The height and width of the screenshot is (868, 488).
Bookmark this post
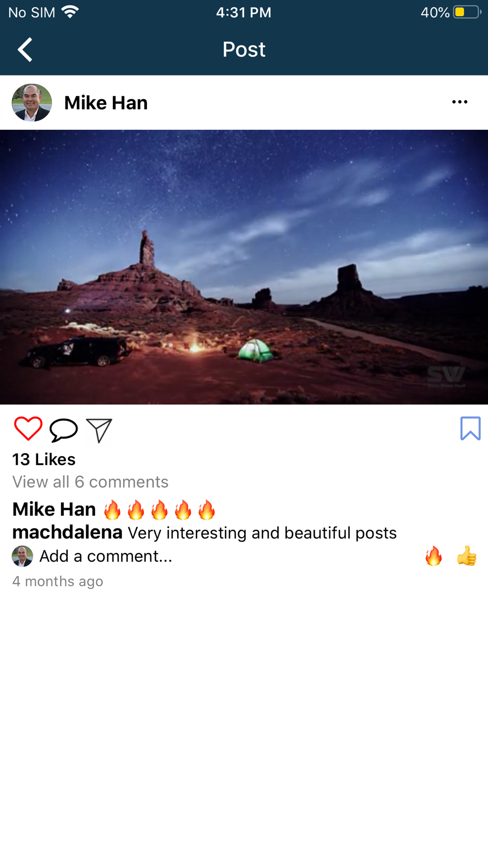pos(470,428)
